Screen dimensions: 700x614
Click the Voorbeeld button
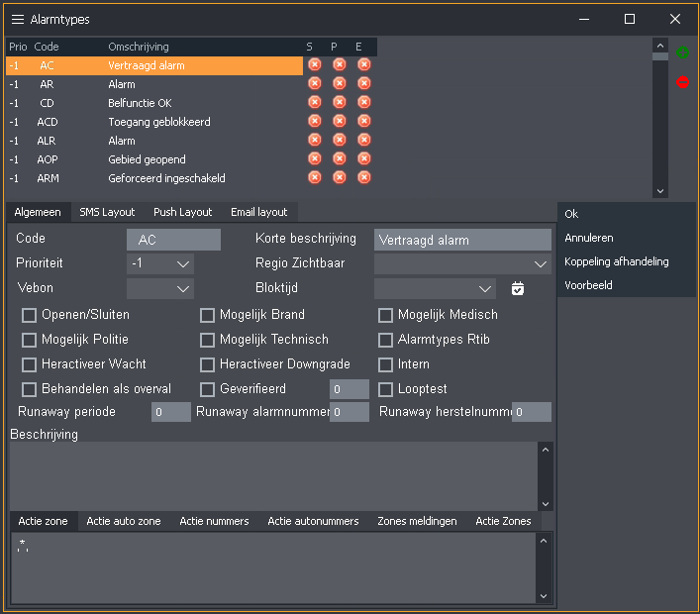click(627, 285)
